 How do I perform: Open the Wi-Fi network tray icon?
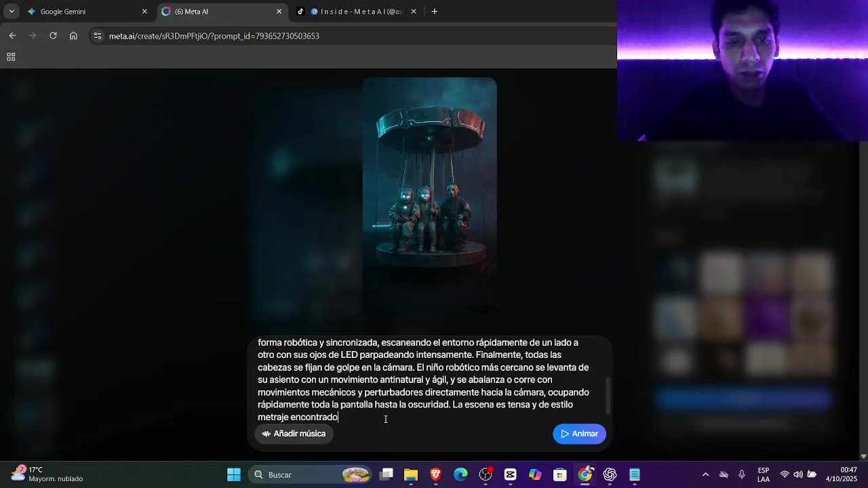tap(785, 474)
